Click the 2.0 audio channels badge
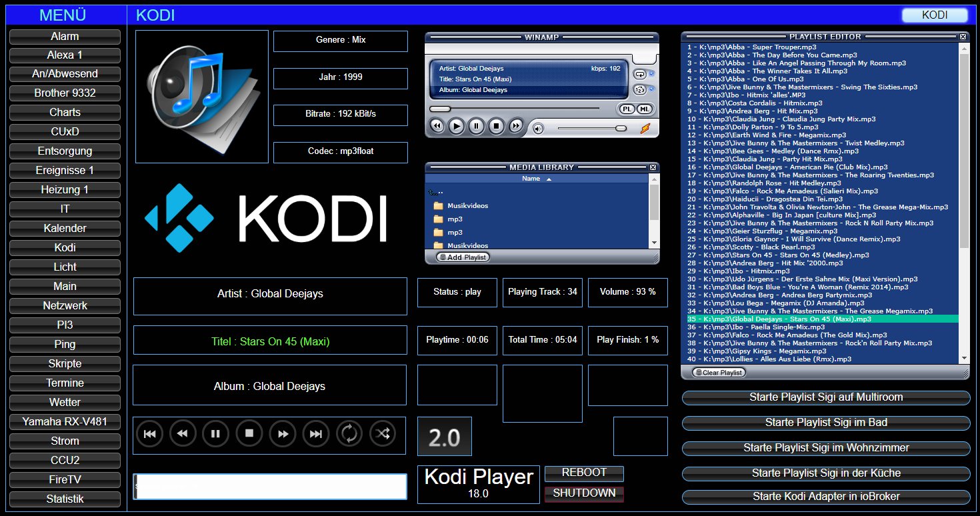980x516 pixels. coord(445,437)
